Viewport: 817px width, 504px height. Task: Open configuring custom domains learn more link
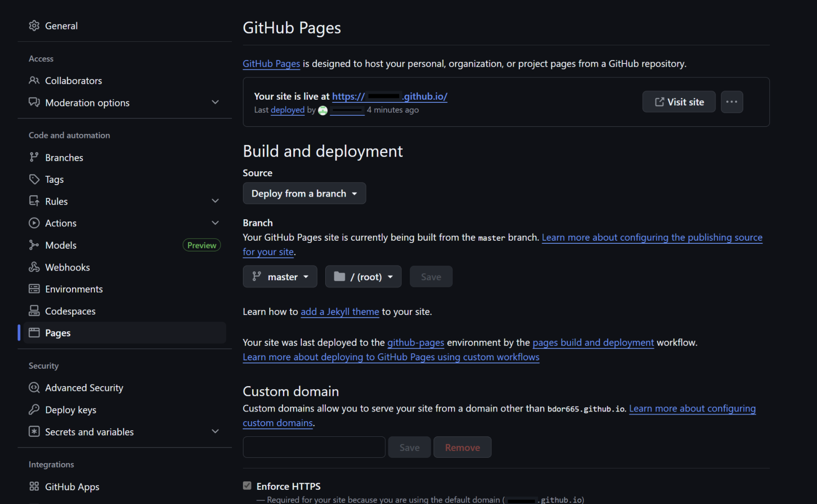(692, 408)
